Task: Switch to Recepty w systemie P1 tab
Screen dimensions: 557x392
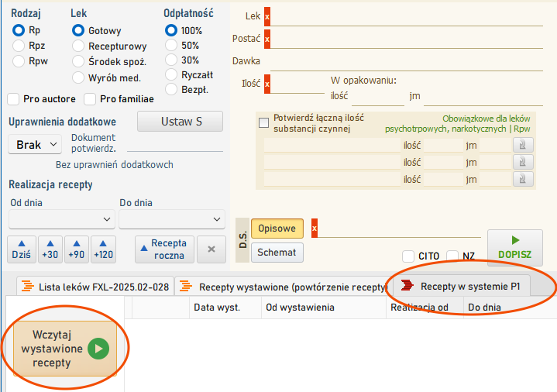Action: [462, 286]
